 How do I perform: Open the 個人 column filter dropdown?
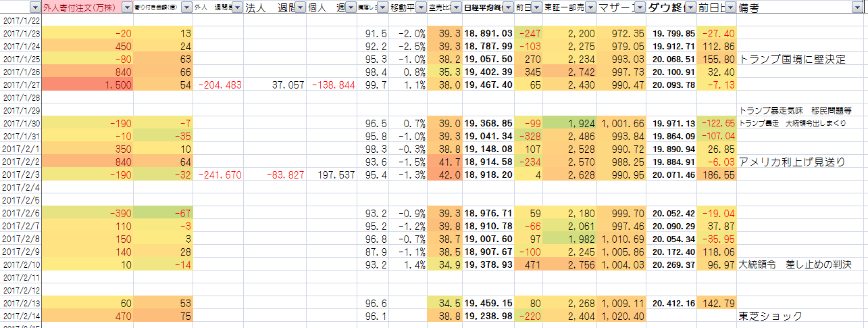[351, 8]
